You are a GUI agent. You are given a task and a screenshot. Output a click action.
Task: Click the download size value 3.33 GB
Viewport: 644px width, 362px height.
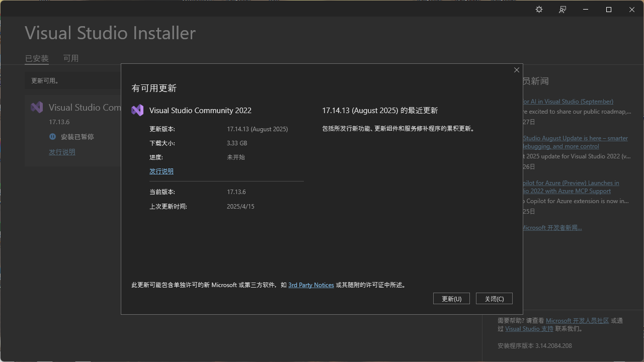[237, 143]
